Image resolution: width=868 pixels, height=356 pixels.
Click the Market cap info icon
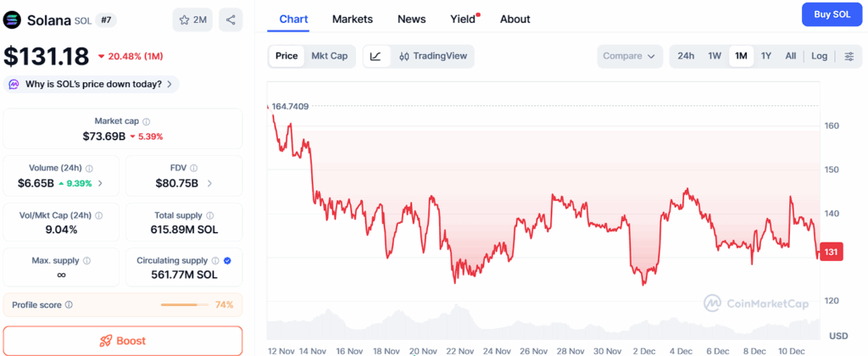(x=147, y=122)
